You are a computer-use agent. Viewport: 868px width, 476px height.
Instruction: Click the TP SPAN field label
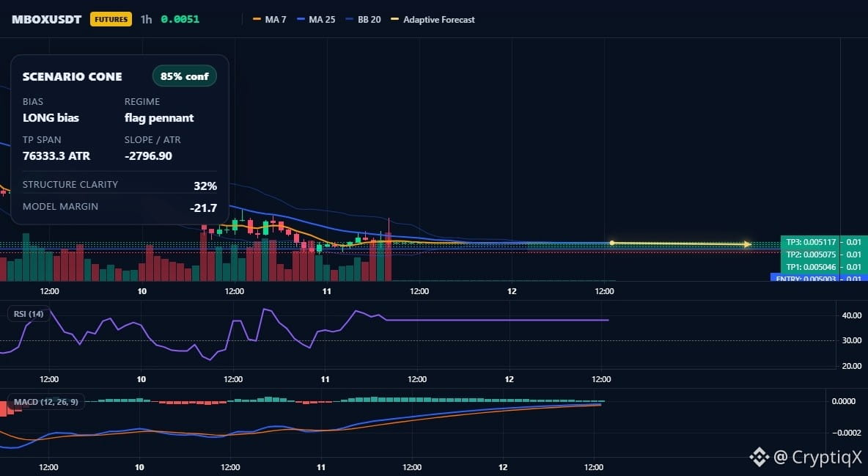pos(42,139)
